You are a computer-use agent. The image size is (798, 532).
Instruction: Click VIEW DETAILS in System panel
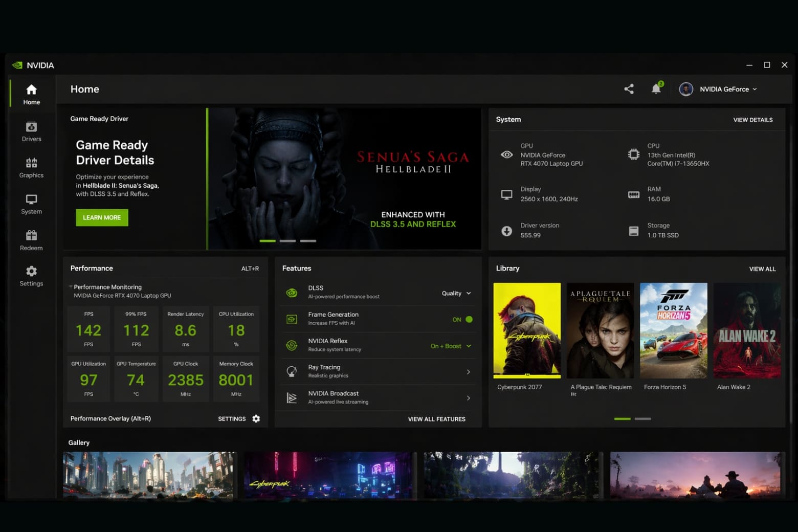(x=752, y=120)
